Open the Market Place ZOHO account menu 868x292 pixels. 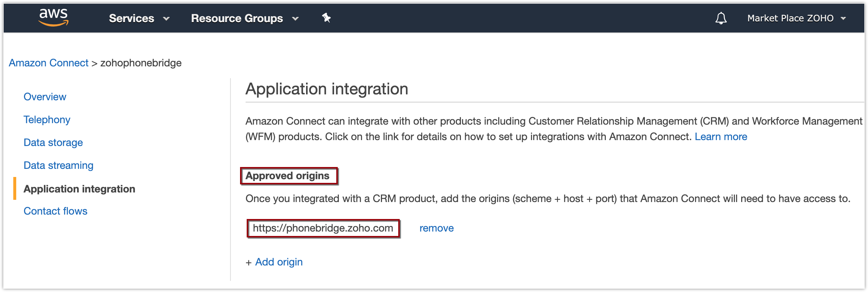796,18
